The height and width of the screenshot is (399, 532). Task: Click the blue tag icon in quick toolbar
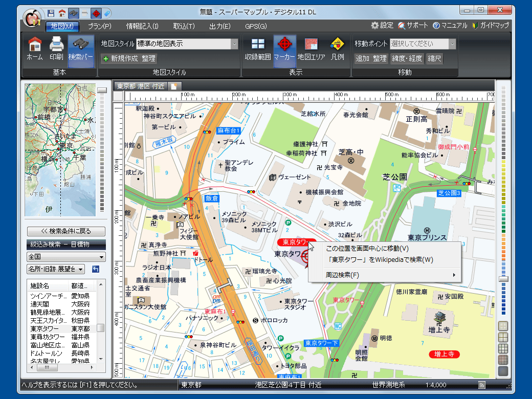(107, 13)
